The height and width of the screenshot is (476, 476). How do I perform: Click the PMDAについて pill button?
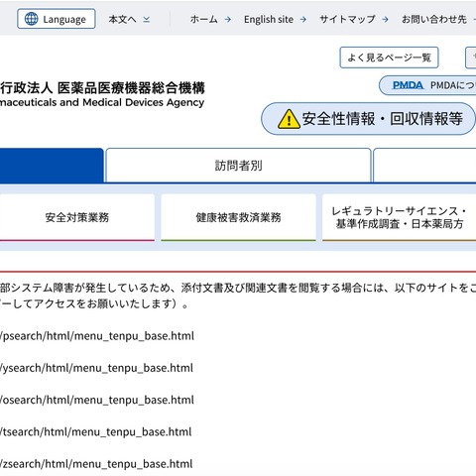[427, 85]
